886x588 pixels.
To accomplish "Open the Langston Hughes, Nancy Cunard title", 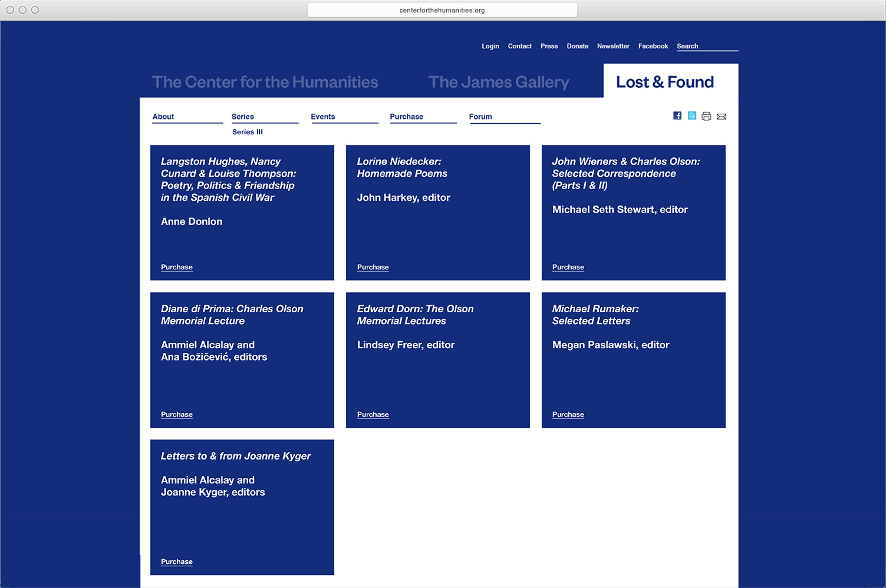I will pyautogui.click(x=229, y=179).
